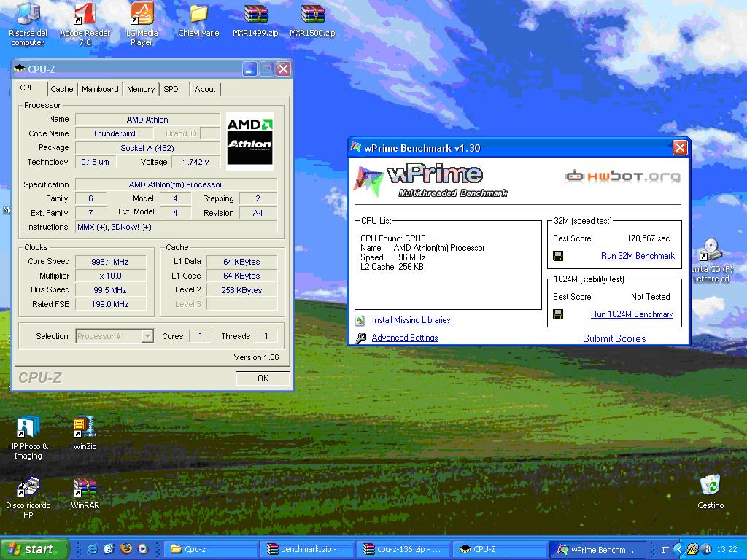Switch to the Mainboard tab in CPU-Z
This screenshot has width=747, height=560.
(x=100, y=89)
